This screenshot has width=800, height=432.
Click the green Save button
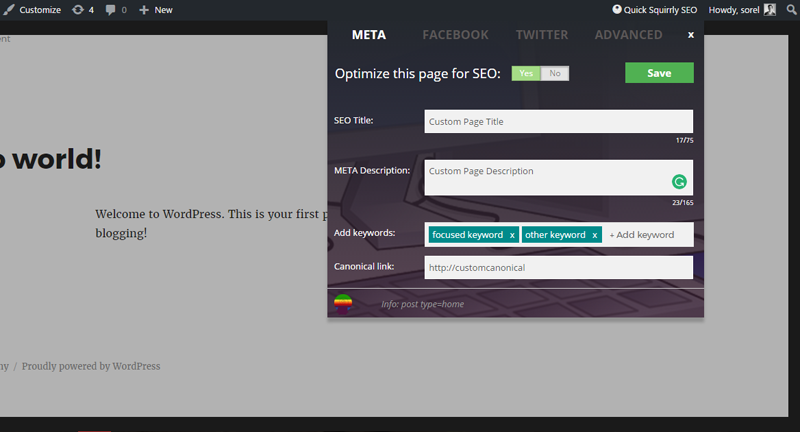tap(659, 73)
